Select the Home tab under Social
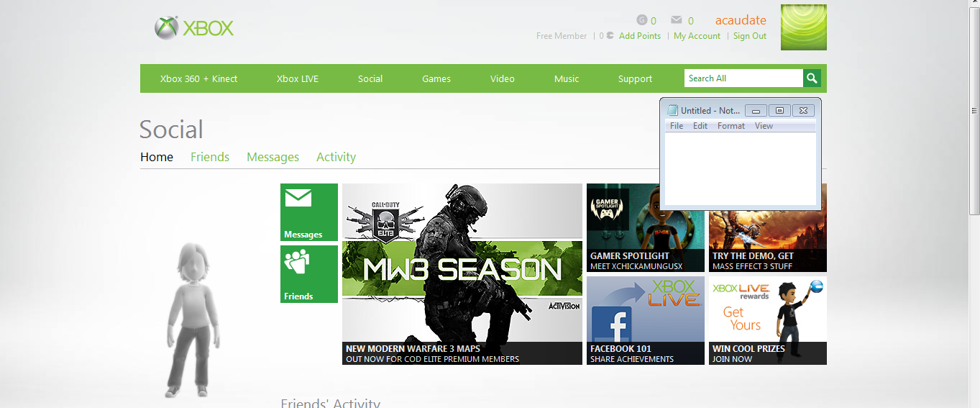The width and height of the screenshot is (980, 408). point(157,157)
